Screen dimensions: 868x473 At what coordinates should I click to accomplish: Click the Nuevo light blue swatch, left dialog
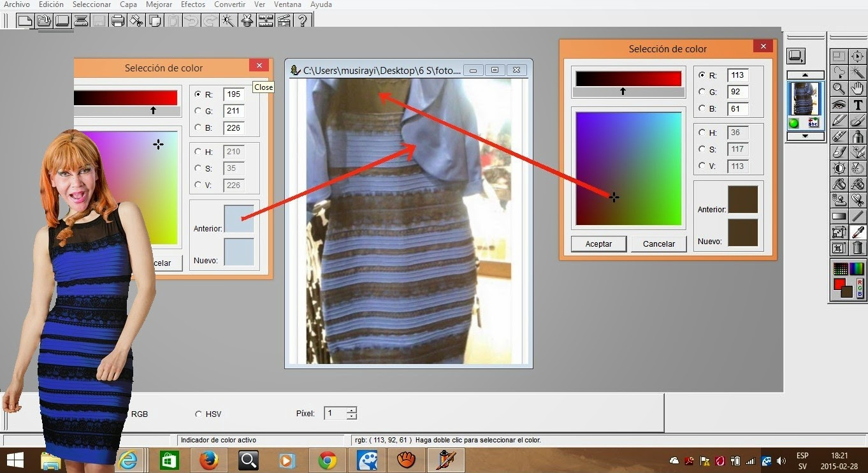point(239,252)
